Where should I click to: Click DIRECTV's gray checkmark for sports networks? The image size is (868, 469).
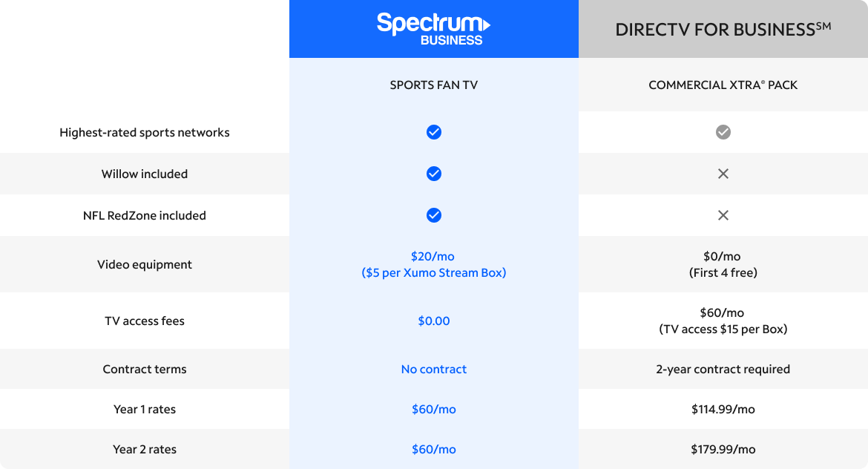tap(723, 132)
